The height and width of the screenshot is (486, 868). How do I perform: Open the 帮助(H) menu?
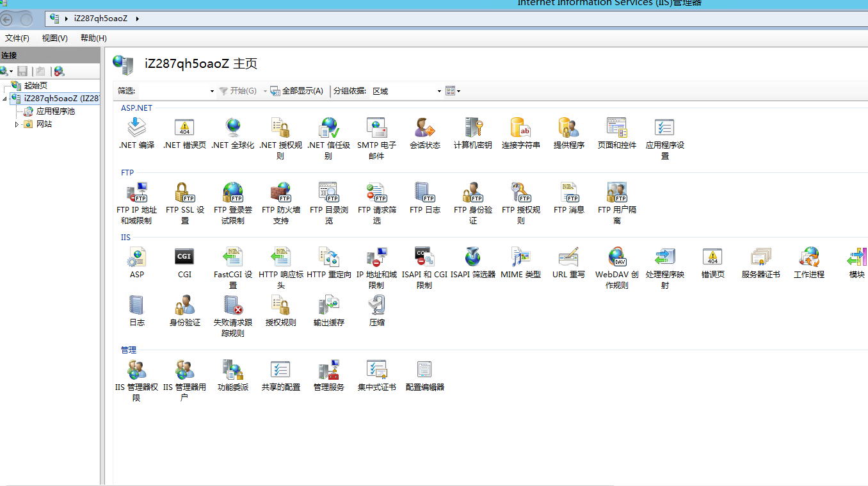93,38
